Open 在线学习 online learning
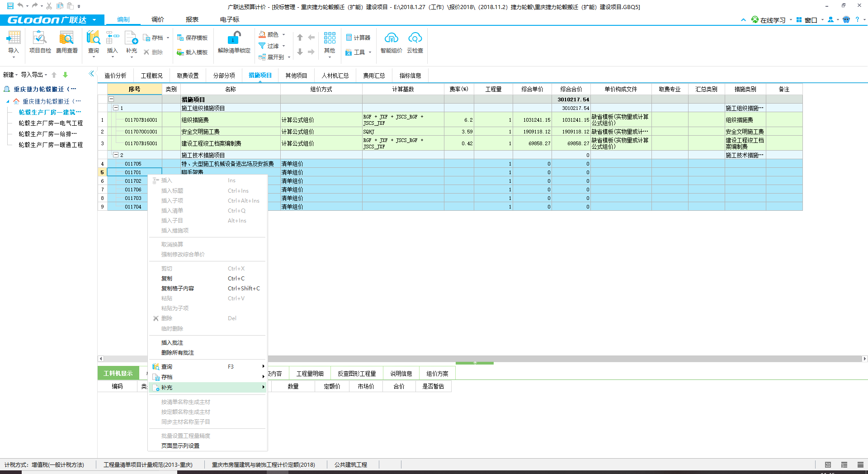 pos(769,20)
